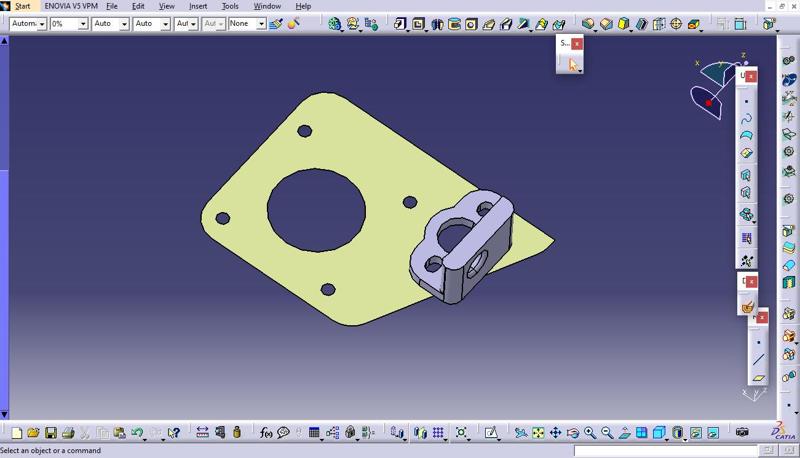Activate the Pan view tool
The image size is (800, 458).
coord(555,433)
